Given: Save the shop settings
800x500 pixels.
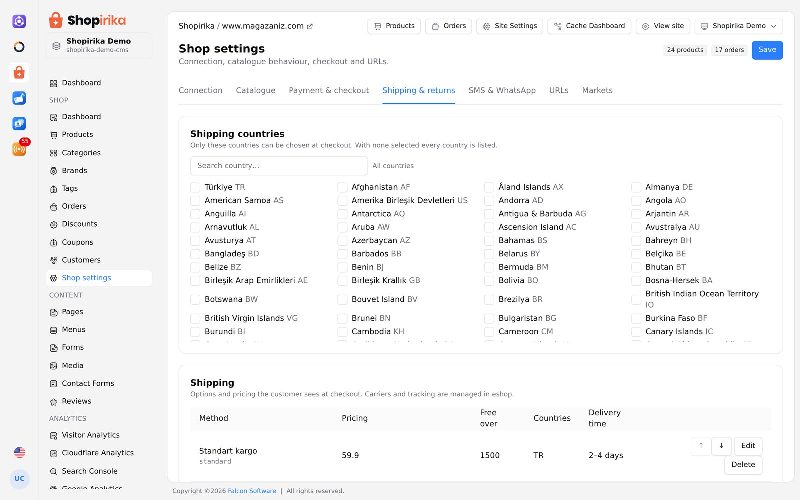Looking at the screenshot, I should 767,50.
